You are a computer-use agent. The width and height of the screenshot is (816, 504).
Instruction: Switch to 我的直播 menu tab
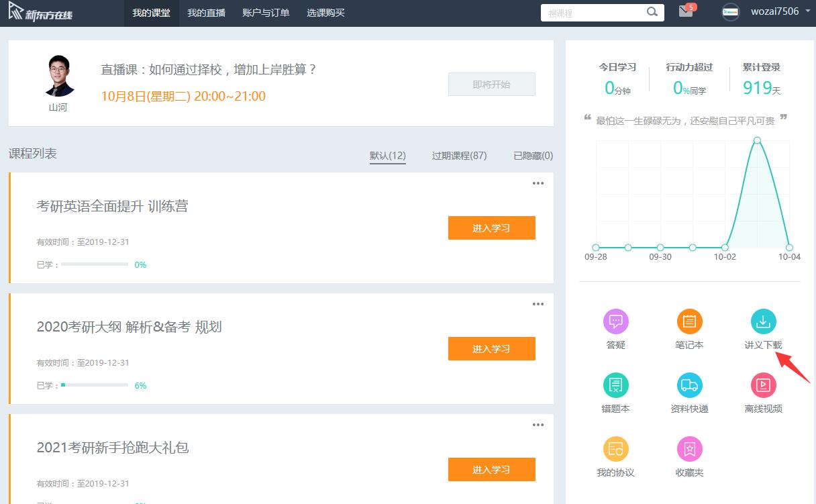pyautogui.click(x=206, y=13)
